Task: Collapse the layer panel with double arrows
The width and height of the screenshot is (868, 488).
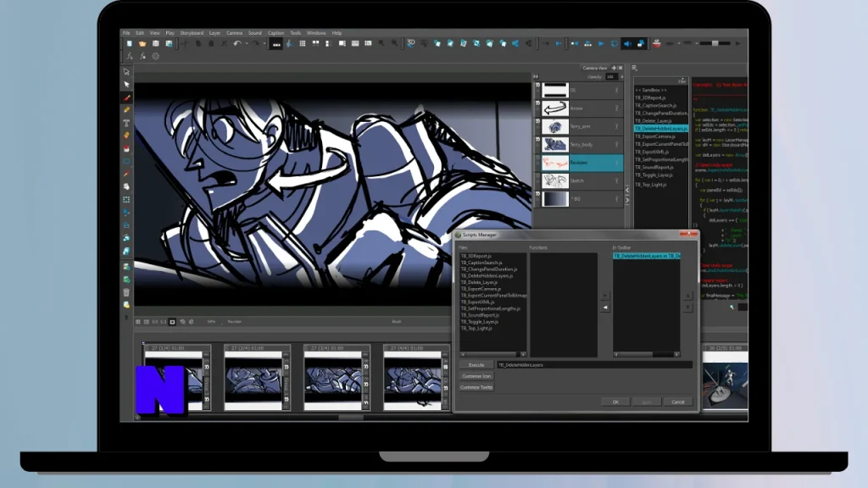Action: point(536,76)
